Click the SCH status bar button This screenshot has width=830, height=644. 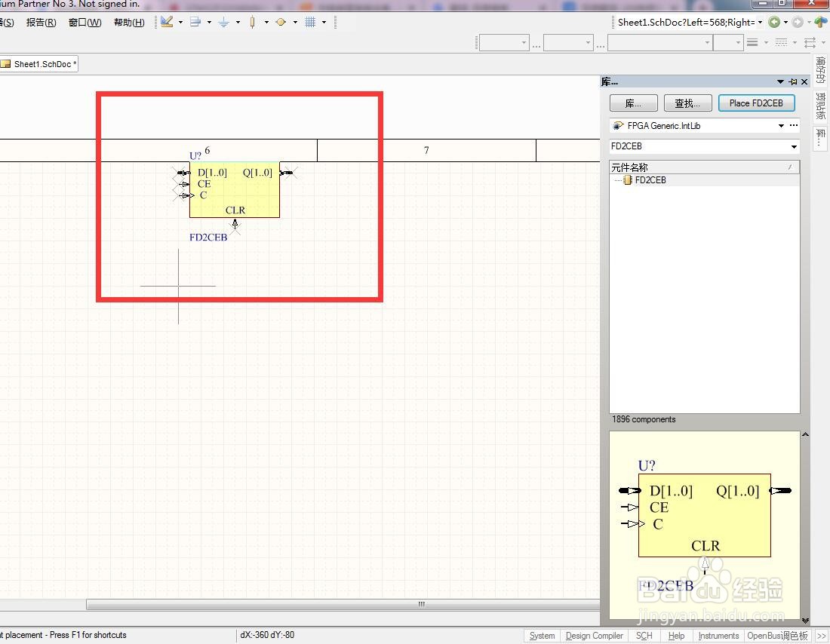pos(644,636)
